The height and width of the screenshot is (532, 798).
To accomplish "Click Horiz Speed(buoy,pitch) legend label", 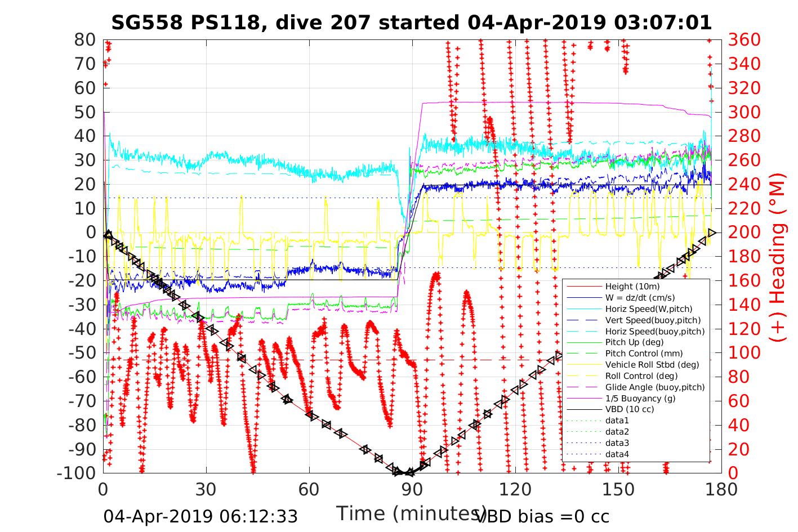I will [x=655, y=332].
